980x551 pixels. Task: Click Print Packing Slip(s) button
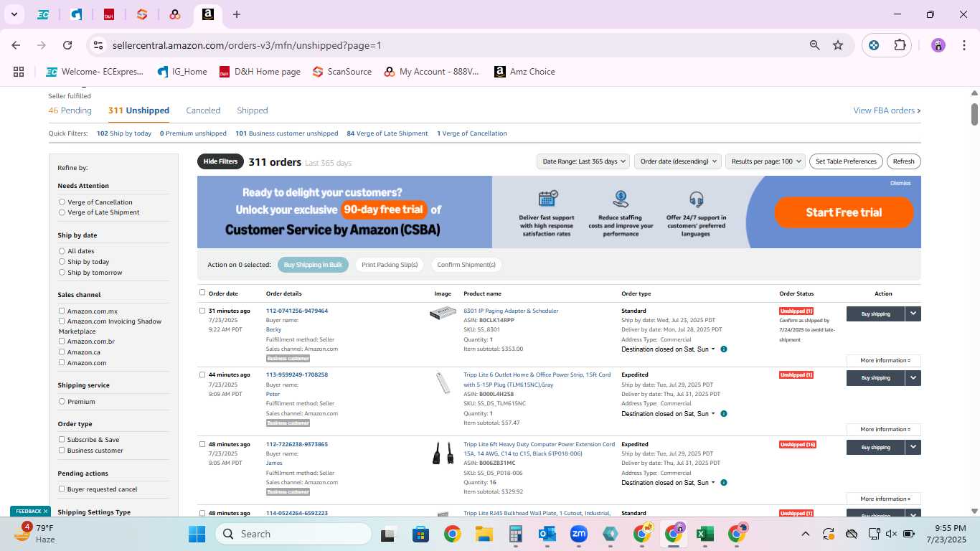tap(390, 265)
